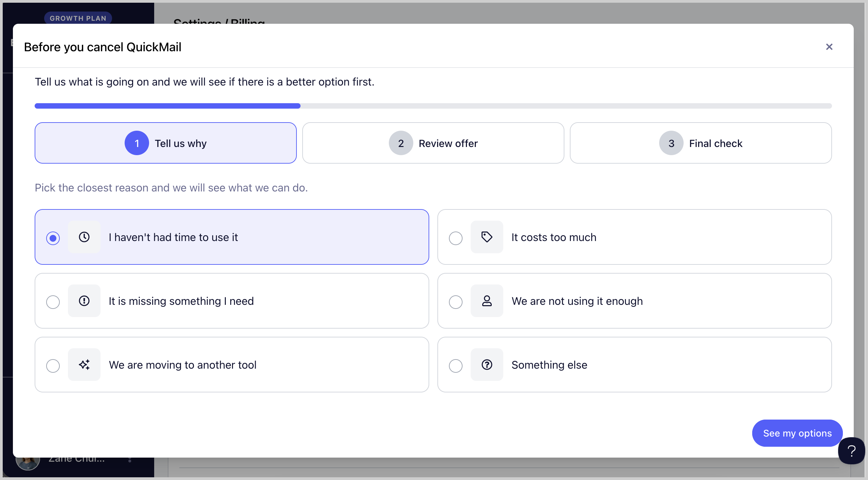
Task: Go to the Final check step
Action: click(701, 143)
